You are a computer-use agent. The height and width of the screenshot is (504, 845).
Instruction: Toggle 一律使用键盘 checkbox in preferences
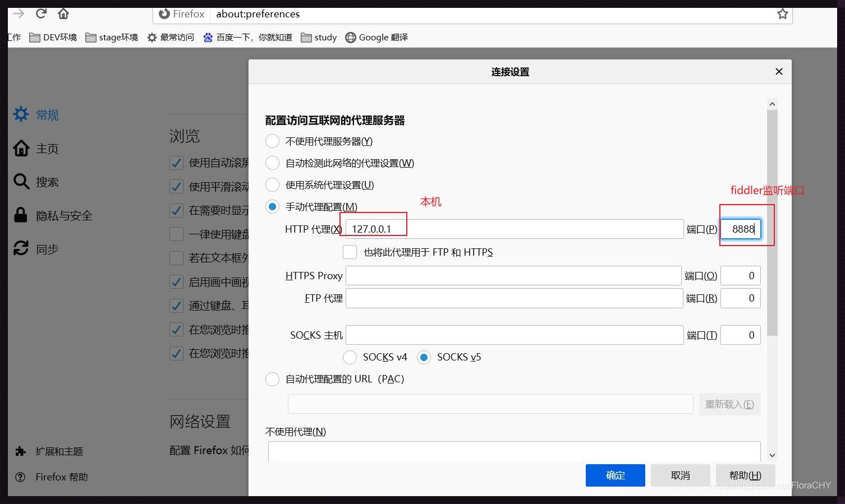[176, 234]
